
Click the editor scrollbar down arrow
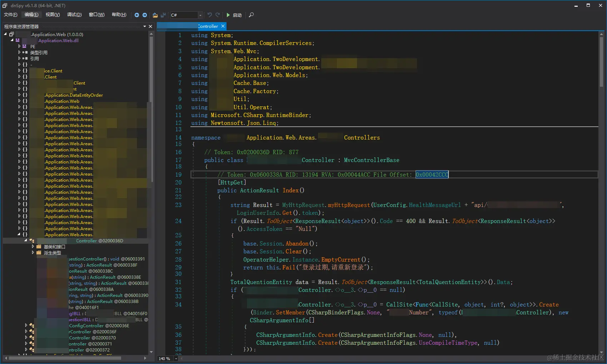601,352
